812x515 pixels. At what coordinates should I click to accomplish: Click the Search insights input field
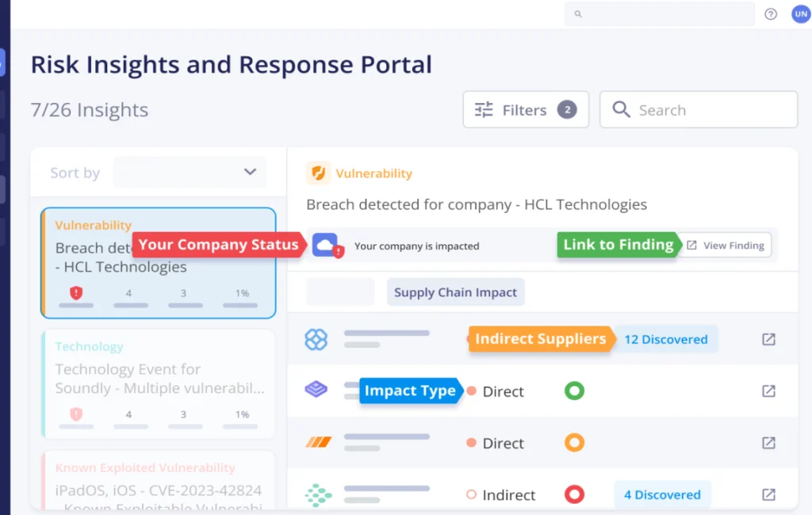(698, 110)
